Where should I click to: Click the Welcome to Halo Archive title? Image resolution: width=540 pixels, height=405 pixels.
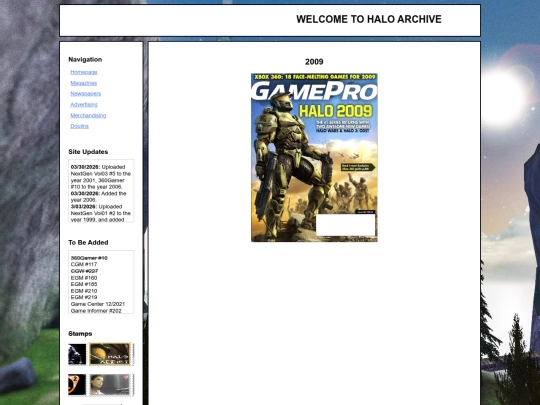369,19
